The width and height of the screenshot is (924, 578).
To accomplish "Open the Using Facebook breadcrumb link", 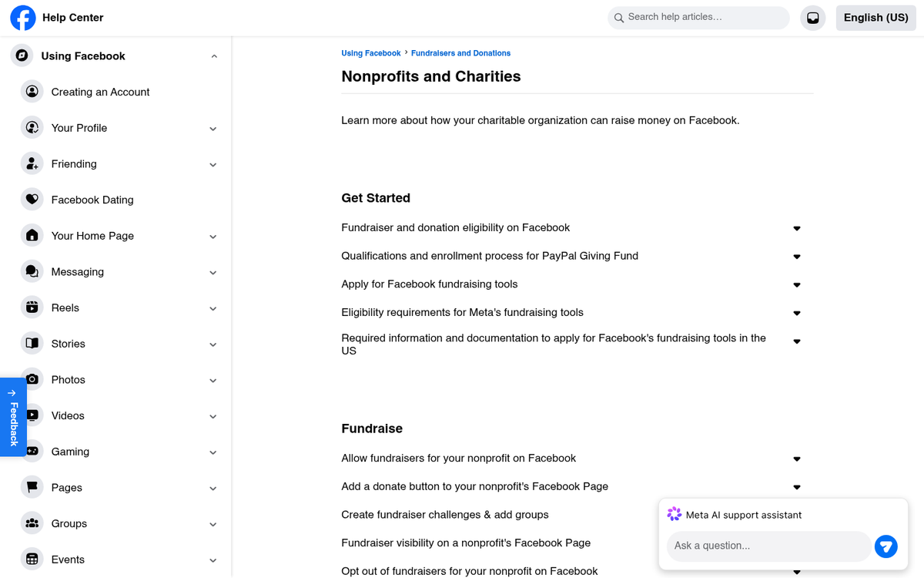I will (371, 52).
